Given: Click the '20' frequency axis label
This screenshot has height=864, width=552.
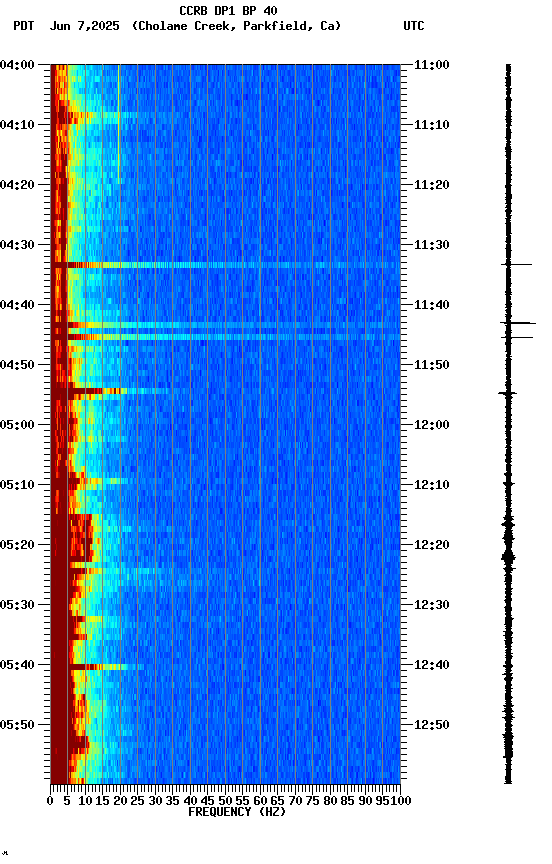Looking at the screenshot, I should (120, 801).
